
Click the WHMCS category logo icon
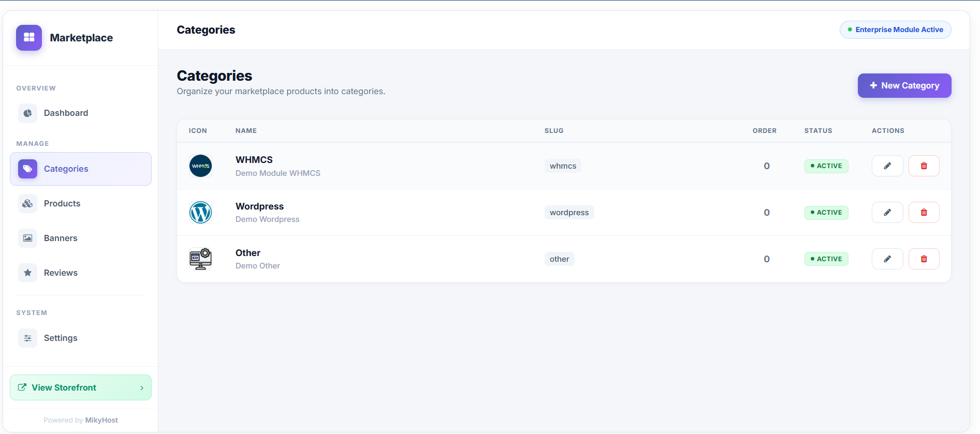[200, 166]
